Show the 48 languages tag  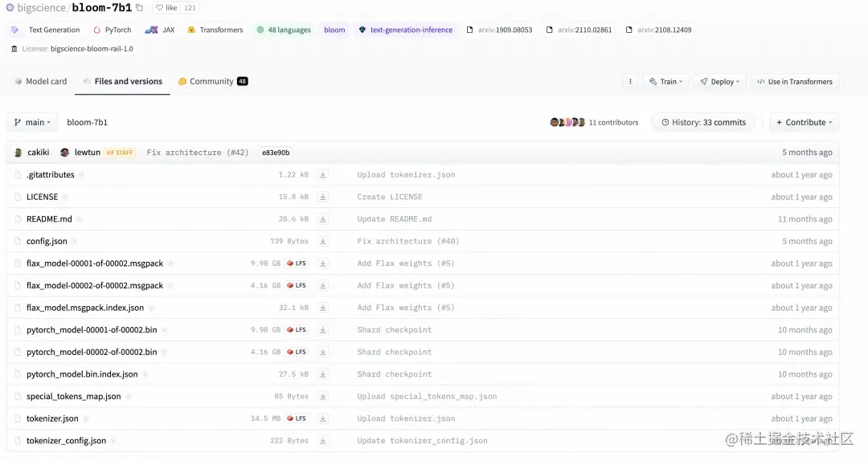tap(284, 30)
